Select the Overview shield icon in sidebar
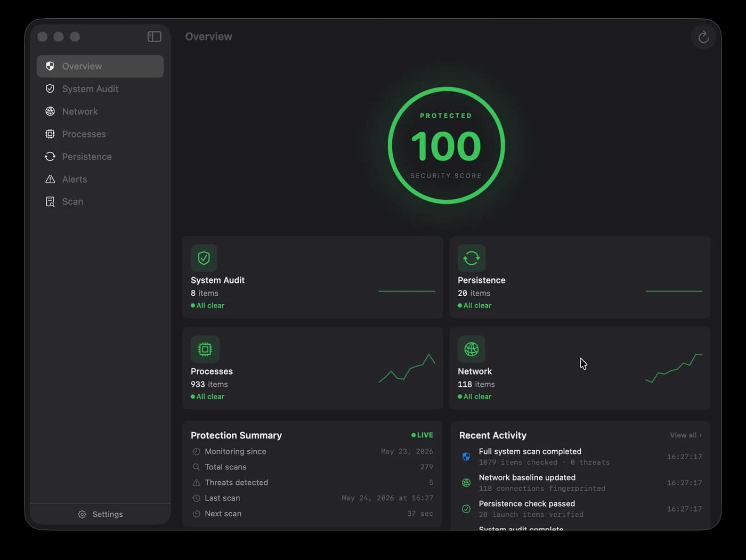The height and width of the screenshot is (560, 746). point(50,66)
